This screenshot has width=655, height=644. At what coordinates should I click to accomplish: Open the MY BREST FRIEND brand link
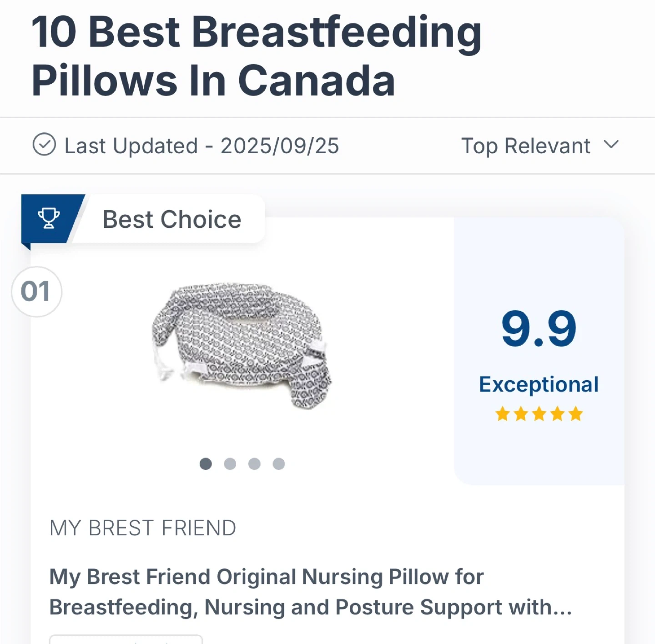[x=143, y=528]
